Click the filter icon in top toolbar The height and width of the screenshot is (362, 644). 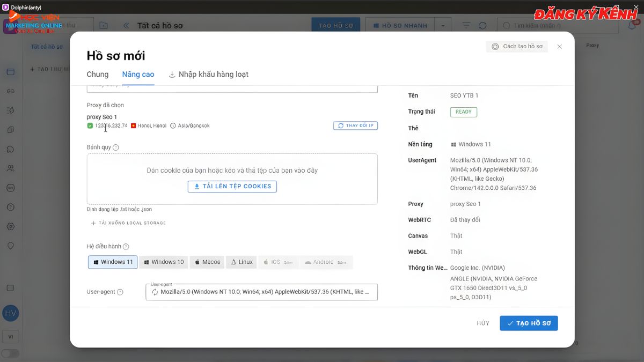466,26
